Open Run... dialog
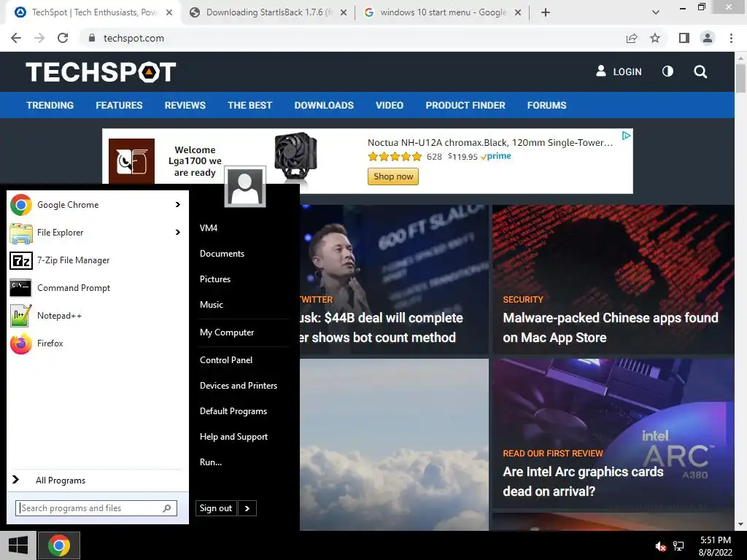The height and width of the screenshot is (560, 747). (211, 462)
